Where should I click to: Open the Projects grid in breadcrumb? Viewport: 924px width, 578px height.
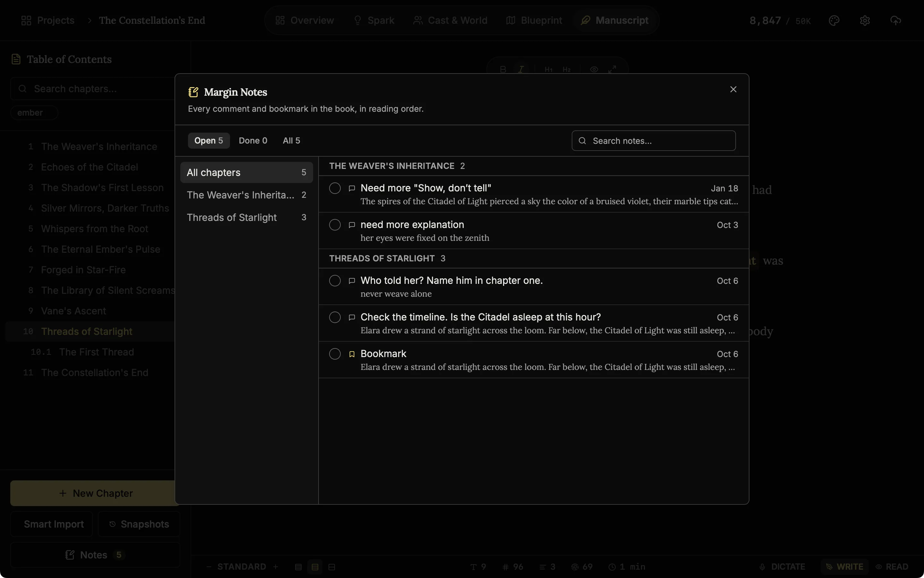pos(48,20)
